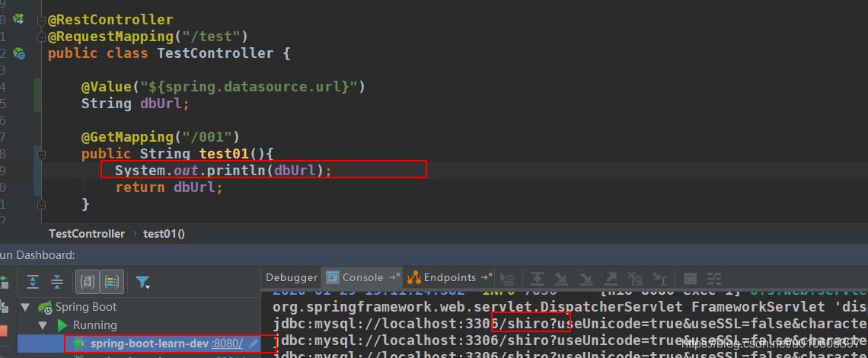868x358 pixels.
Task: Click the Step Over debugger icon
Action: [537, 279]
